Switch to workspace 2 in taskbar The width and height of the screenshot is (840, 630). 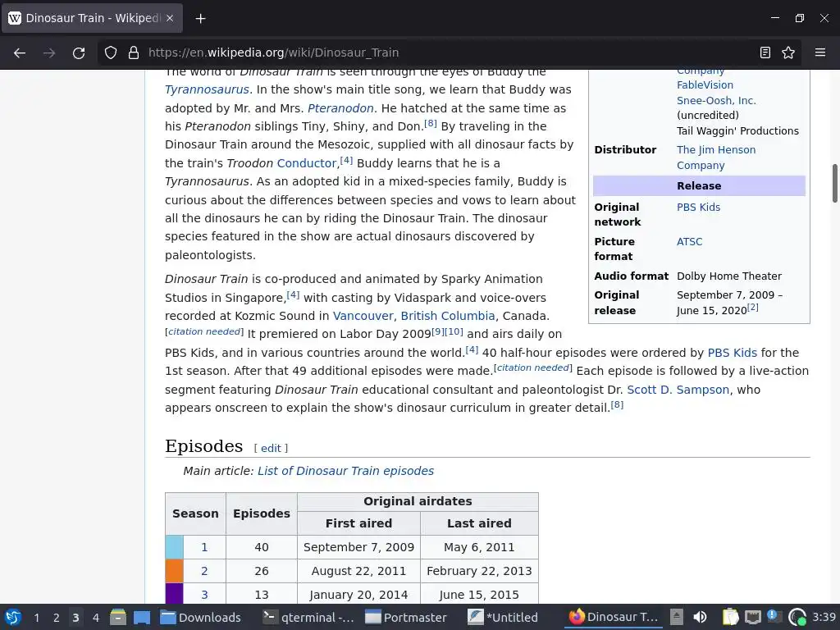coord(57,618)
